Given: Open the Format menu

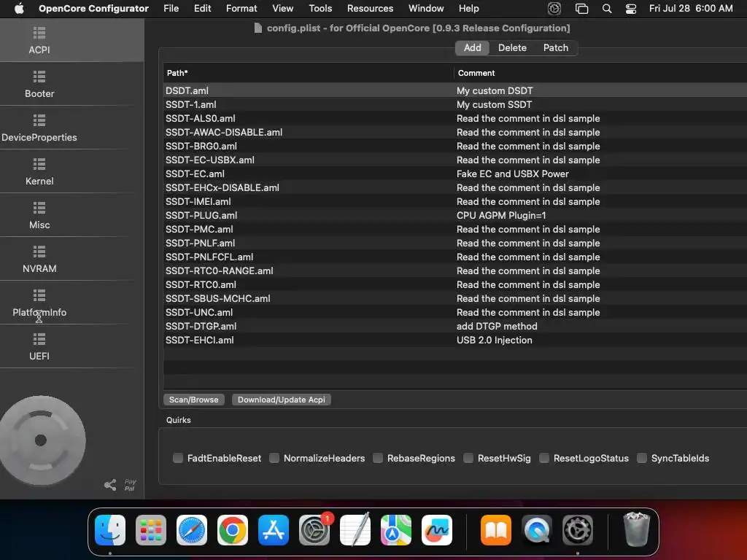Looking at the screenshot, I should pyautogui.click(x=241, y=9).
